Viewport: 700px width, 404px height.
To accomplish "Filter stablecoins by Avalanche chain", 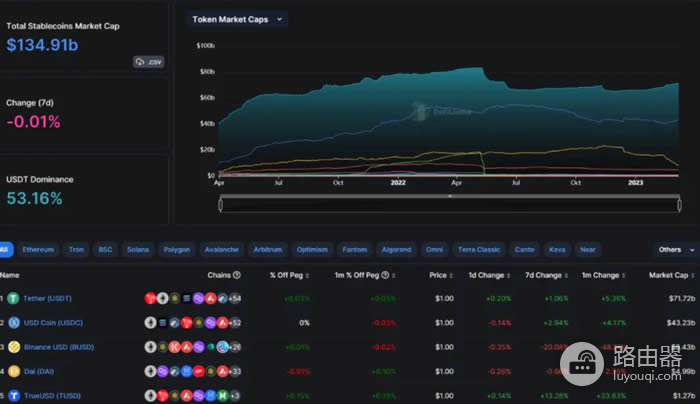I will click(221, 250).
